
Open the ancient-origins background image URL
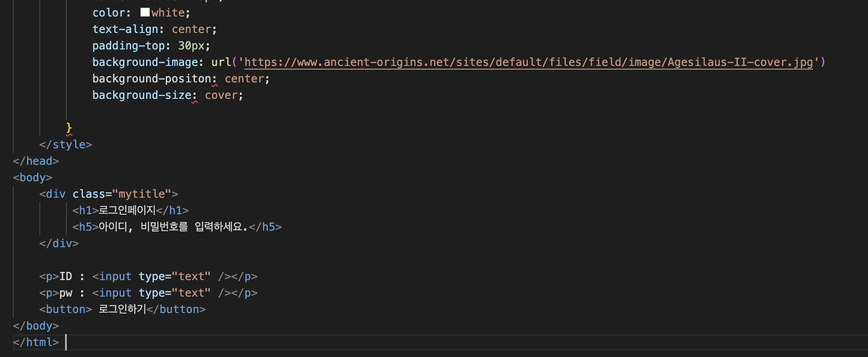(528, 62)
